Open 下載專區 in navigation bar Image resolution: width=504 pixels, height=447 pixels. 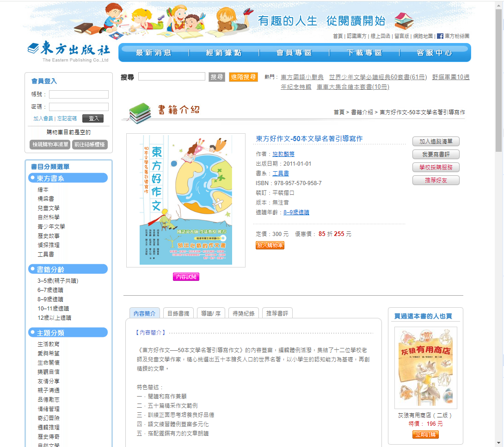pyautogui.click(x=364, y=53)
